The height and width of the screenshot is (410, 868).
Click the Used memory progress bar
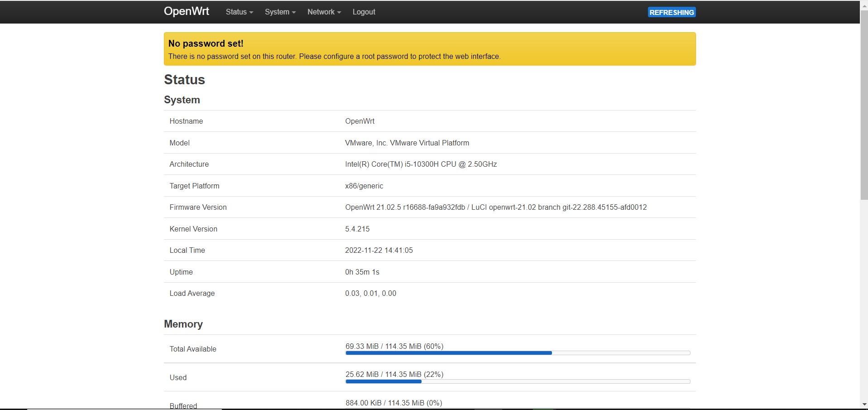pos(518,381)
